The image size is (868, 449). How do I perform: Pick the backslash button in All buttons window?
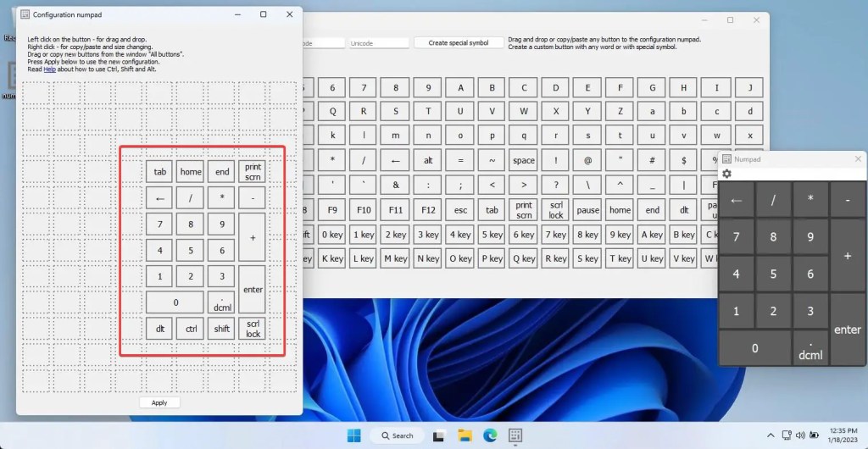588,186
